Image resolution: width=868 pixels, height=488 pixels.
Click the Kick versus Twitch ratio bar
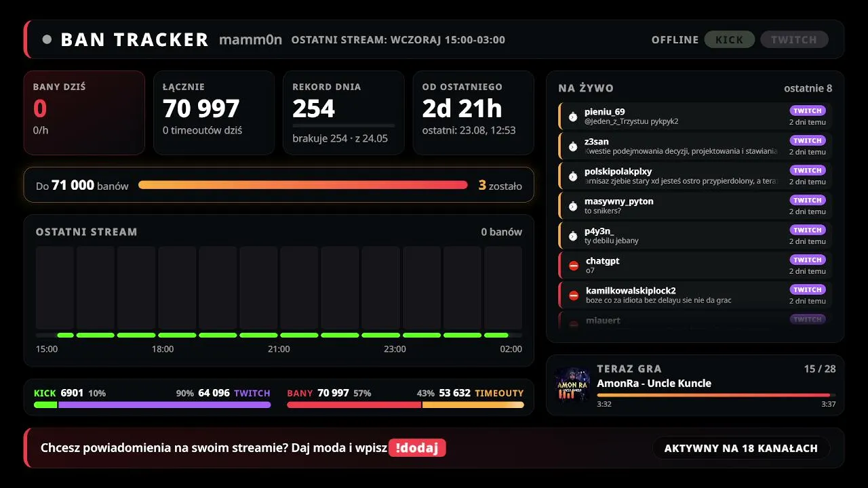click(x=153, y=405)
